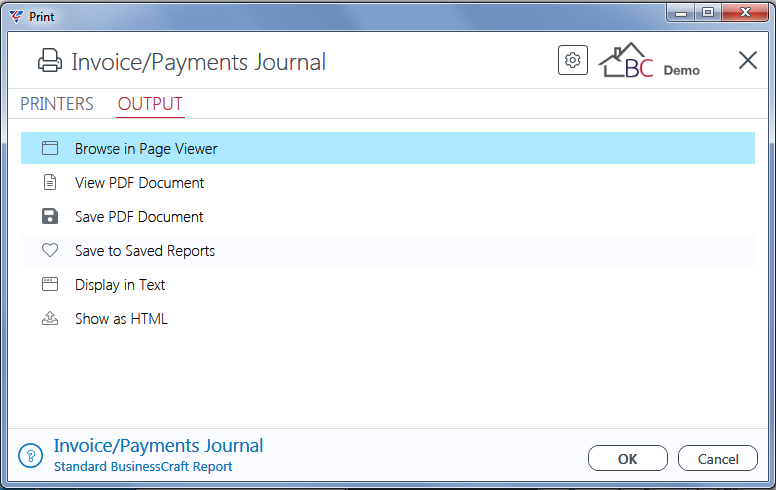The image size is (776, 490).
Task: Click the Display in Text window icon
Action: click(50, 284)
